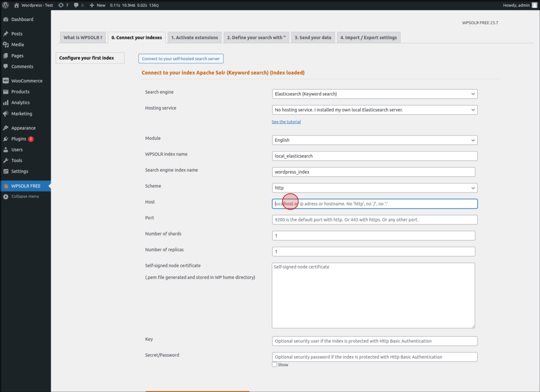Screen dimensions: 540x392
Task: Click the WPSOLR FREE 23.7 version text
Action: (x=480, y=23)
